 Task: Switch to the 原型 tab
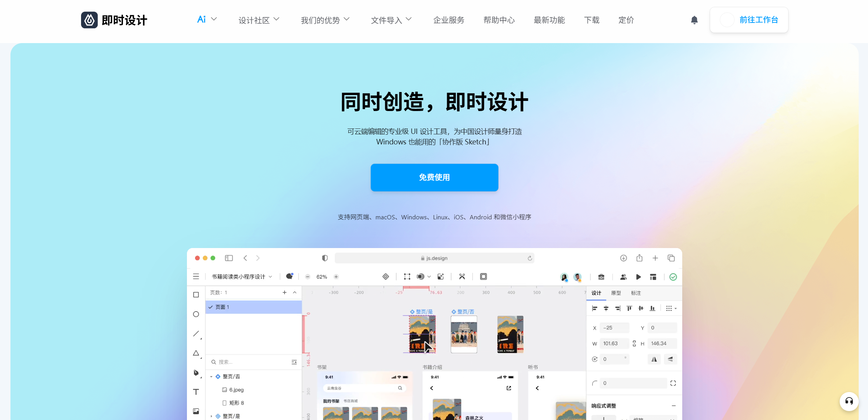(x=616, y=293)
